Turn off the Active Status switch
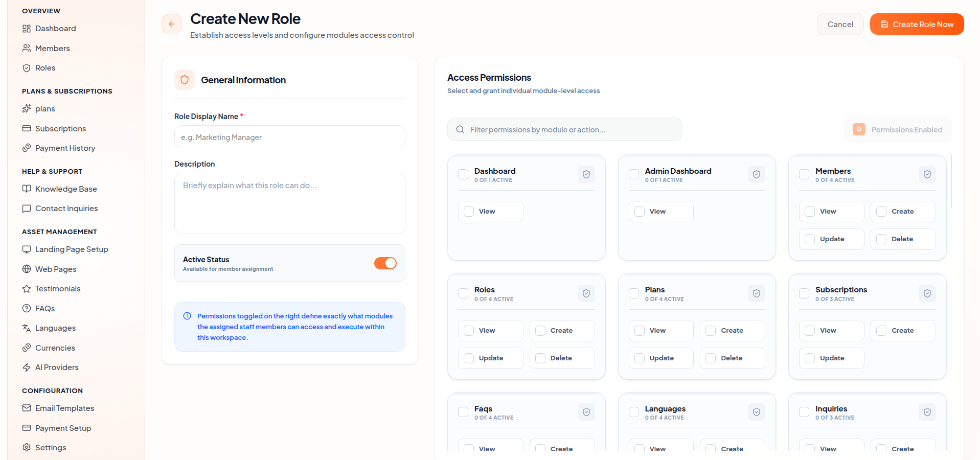 pyautogui.click(x=385, y=263)
